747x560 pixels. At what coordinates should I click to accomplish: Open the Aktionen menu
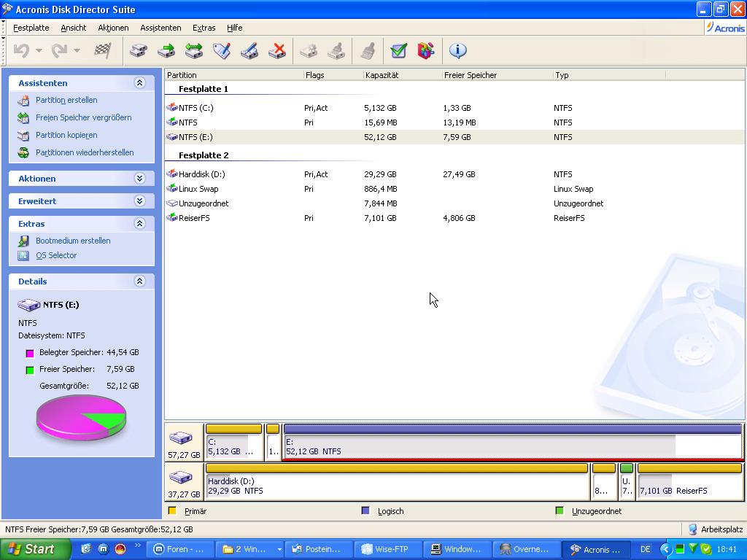pyautogui.click(x=113, y=28)
